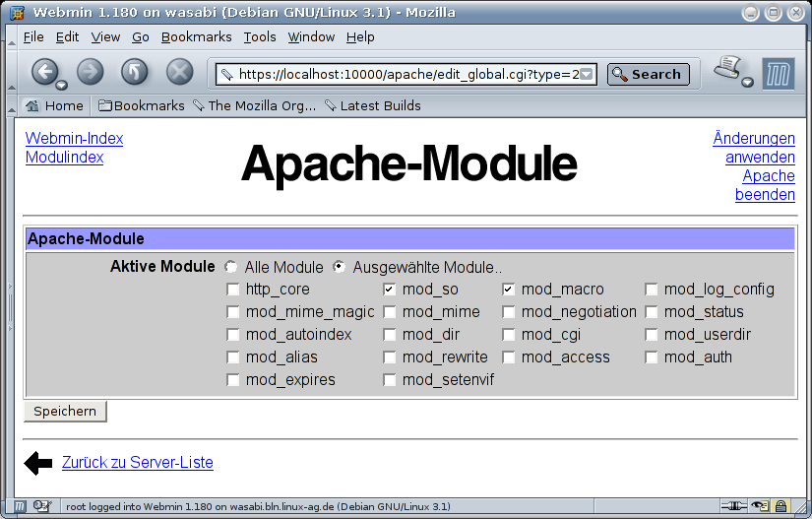The height and width of the screenshot is (519, 812).
Task: Select the Alle Module radio button
Action: 231,267
